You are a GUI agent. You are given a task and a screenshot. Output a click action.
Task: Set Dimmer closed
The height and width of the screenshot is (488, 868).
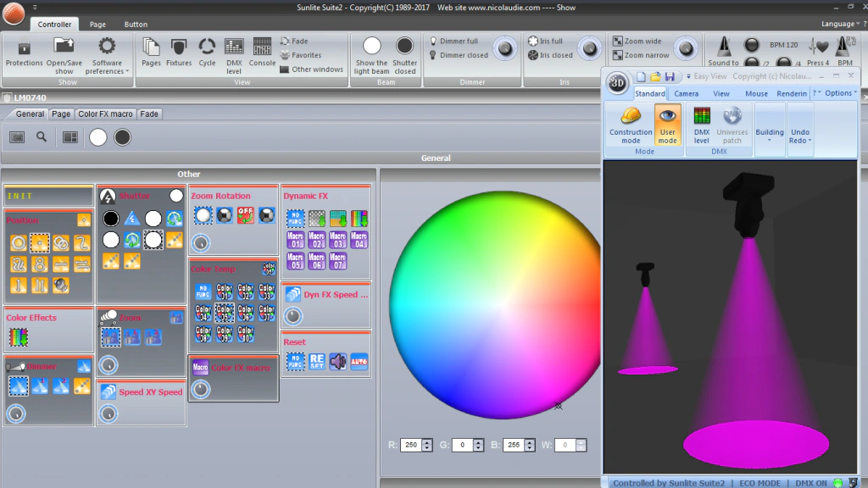pyautogui.click(x=459, y=55)
